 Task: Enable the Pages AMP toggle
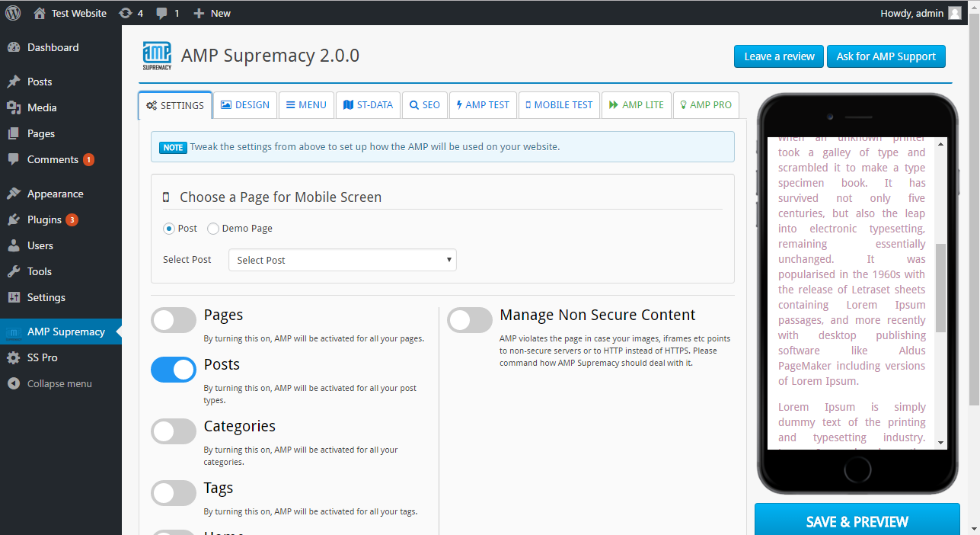(174, 320)
